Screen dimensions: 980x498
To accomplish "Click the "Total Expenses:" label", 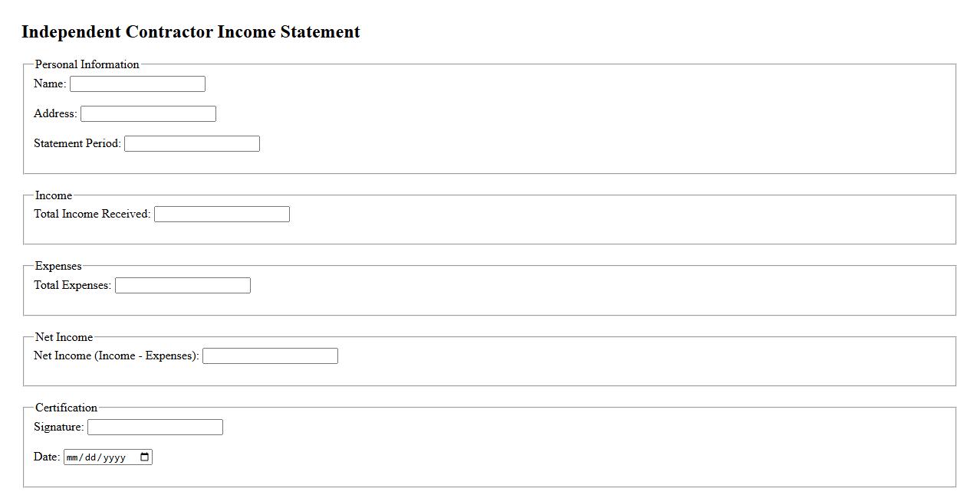I will click(x=73, y=285).
